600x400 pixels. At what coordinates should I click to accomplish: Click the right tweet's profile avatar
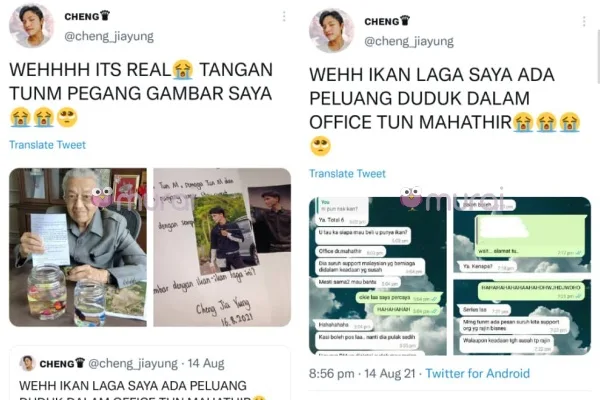(331, 31)
